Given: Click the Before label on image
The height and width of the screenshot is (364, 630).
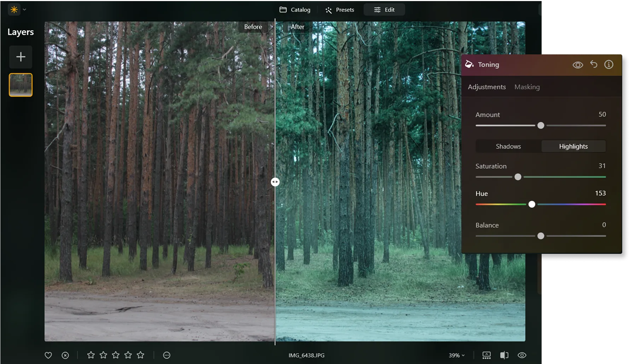Looking at the screenshot, I should (253, 27).
